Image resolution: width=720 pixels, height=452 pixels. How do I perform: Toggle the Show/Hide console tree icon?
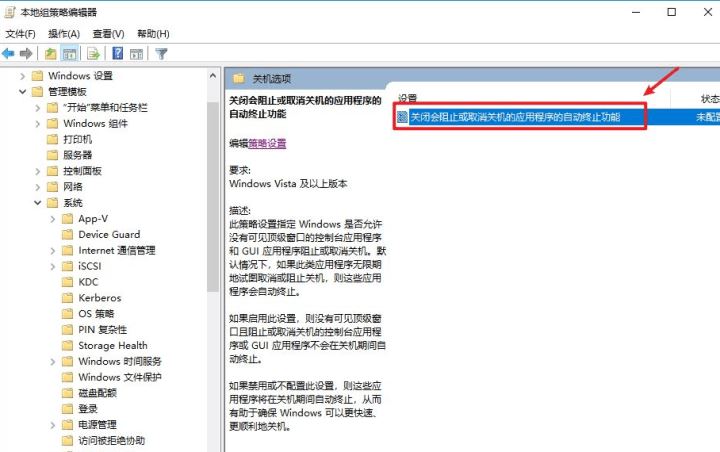[x=70, y=54]
